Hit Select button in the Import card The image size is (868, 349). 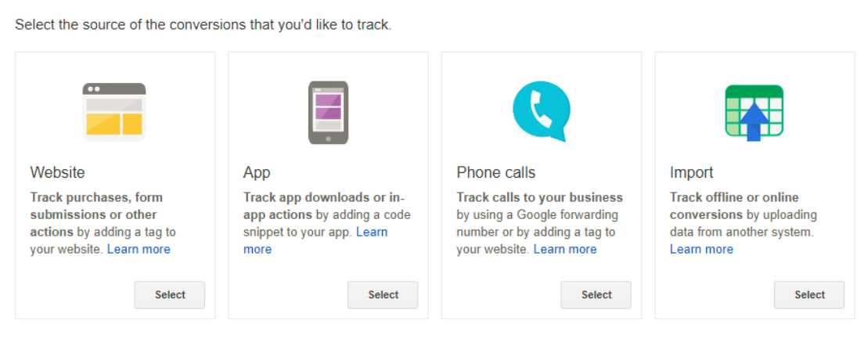[809, 295]
